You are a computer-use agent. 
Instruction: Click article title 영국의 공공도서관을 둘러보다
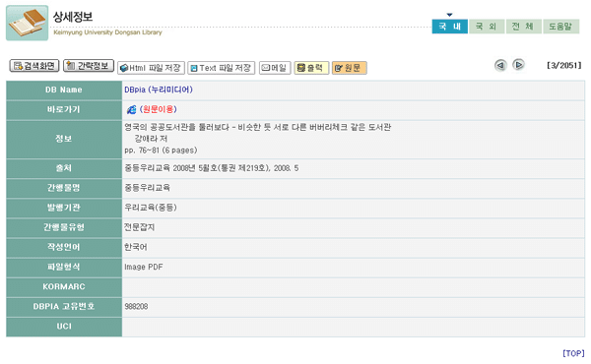(258, 127)
